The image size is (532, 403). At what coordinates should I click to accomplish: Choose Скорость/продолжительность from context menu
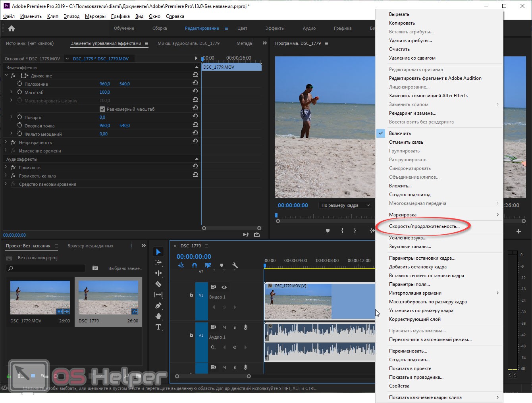pyautogui.click(x=424, y=226)
